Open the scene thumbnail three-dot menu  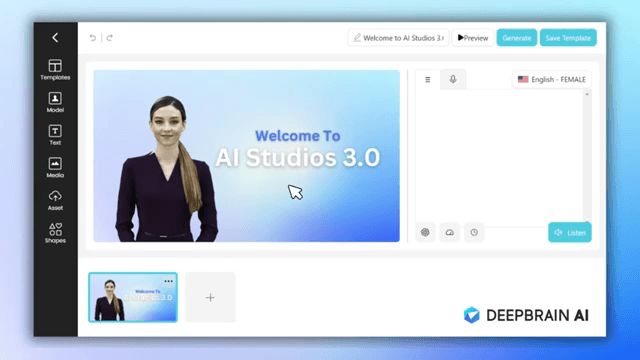[168, 281]
